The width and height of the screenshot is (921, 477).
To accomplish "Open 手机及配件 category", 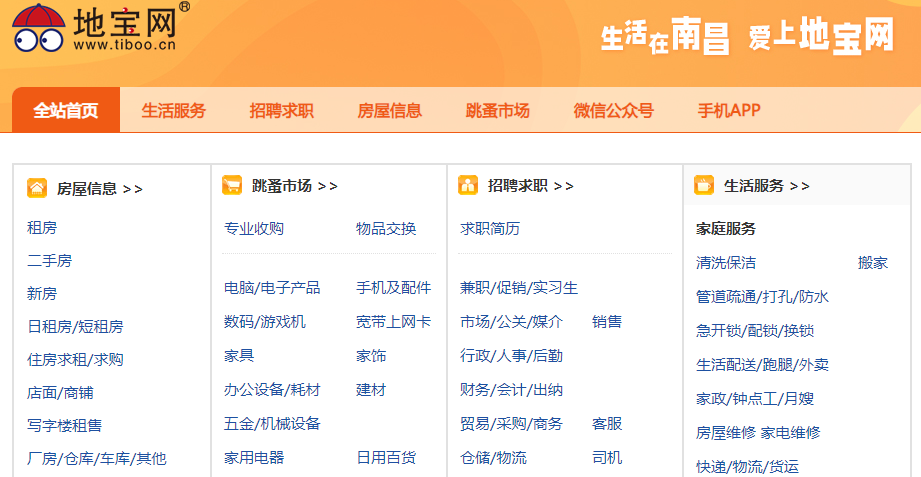I will coord(394,288).
